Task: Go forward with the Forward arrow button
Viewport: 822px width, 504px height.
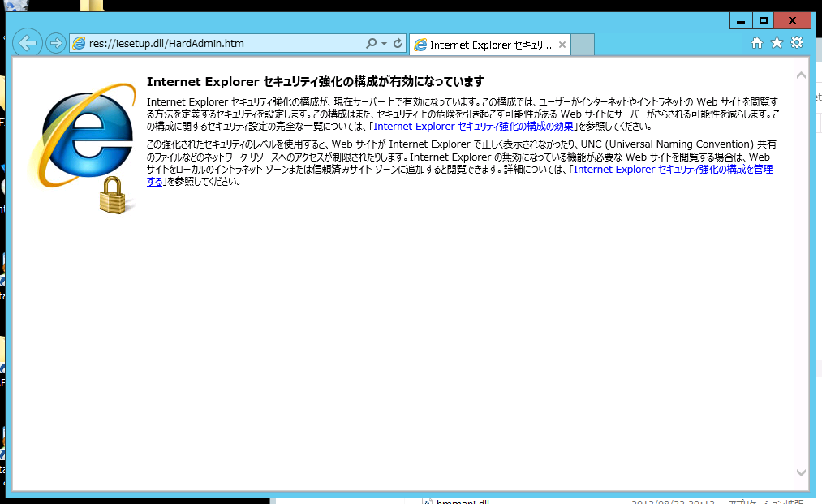Action: click(55, 43)
